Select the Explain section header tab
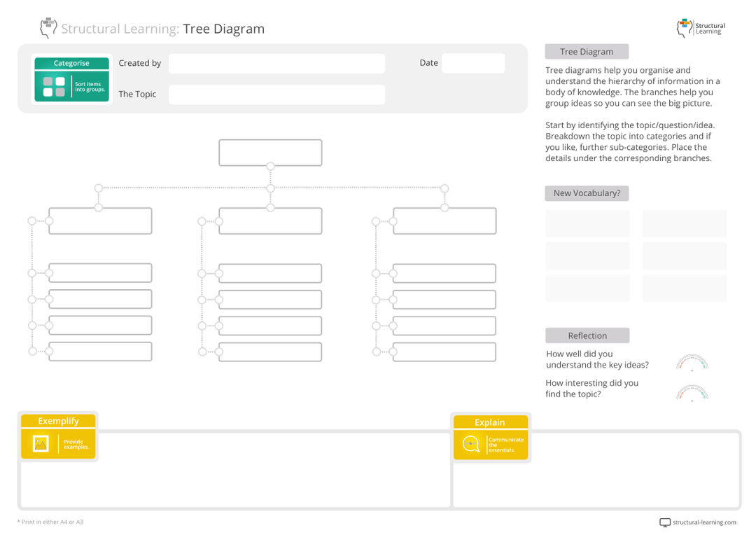This screenshot has height=535, width=756. (x=491, y=422)
